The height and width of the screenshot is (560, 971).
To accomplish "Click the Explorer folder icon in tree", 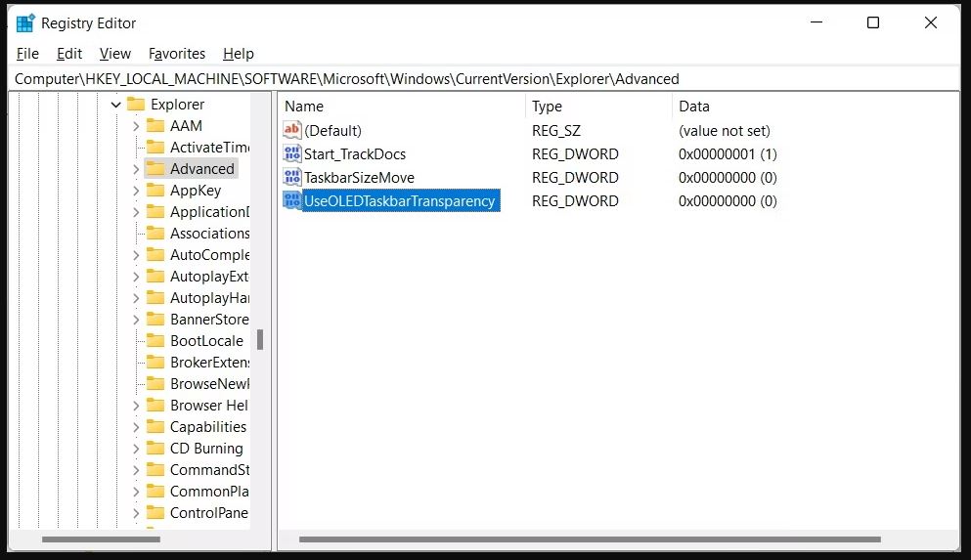I will pos(136,104).
